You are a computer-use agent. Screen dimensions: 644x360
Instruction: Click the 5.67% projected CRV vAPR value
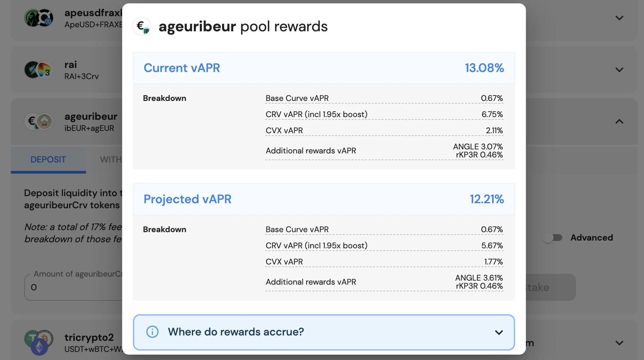pos(492,246)
